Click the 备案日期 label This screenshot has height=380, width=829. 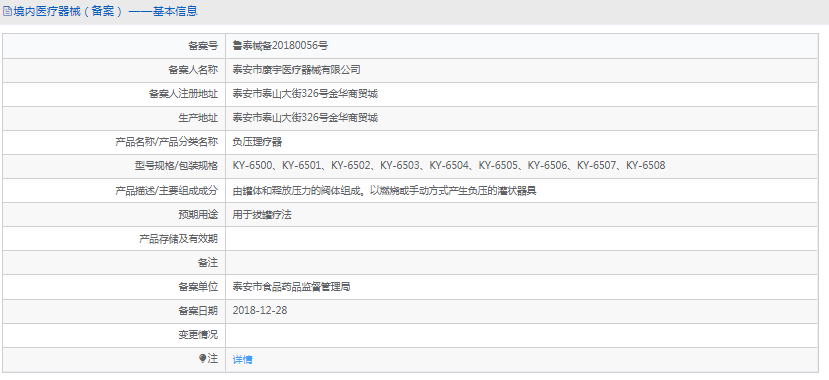pyautogui.click(x=198, y=311)
